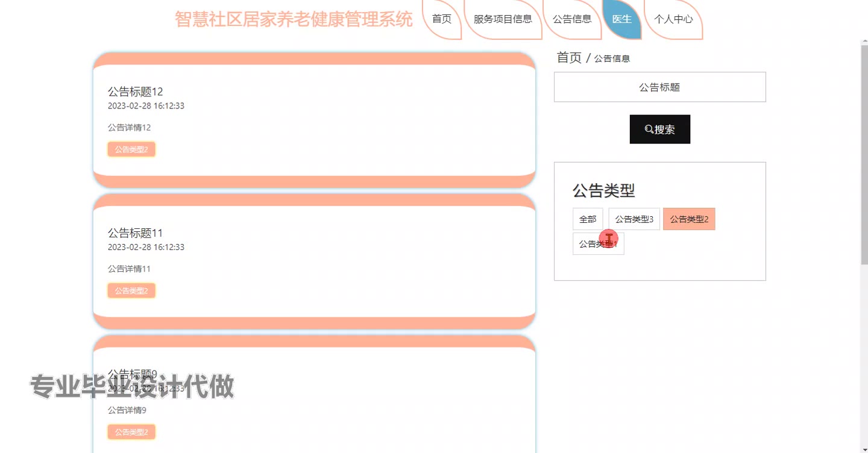Open the 公告信息 navigation tab
The width and height of the screenshot is (868, 453).
point(572,19)
